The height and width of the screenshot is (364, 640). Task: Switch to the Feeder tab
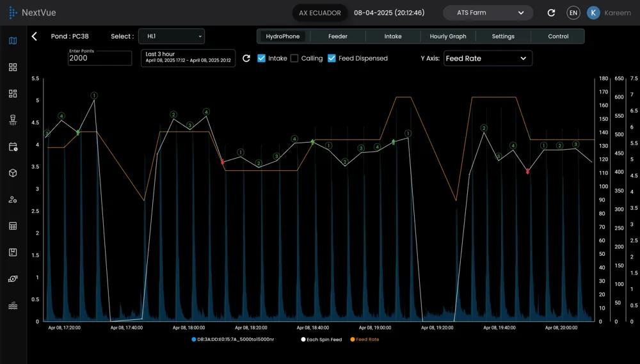[x=338, y=36]
